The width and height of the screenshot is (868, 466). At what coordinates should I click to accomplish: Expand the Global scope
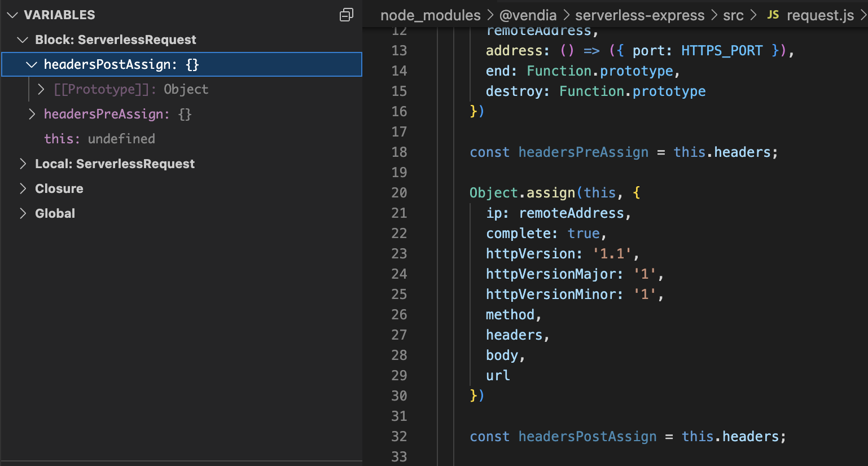point(23,213)
